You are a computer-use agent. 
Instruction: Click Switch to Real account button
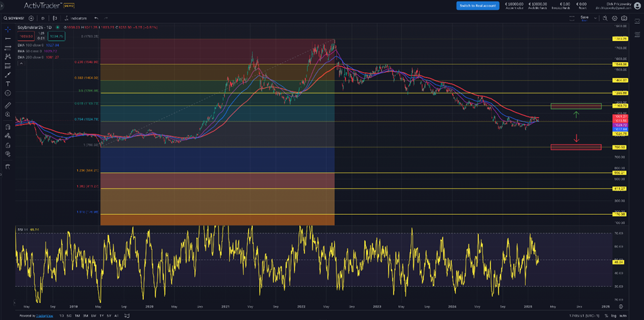477,5
